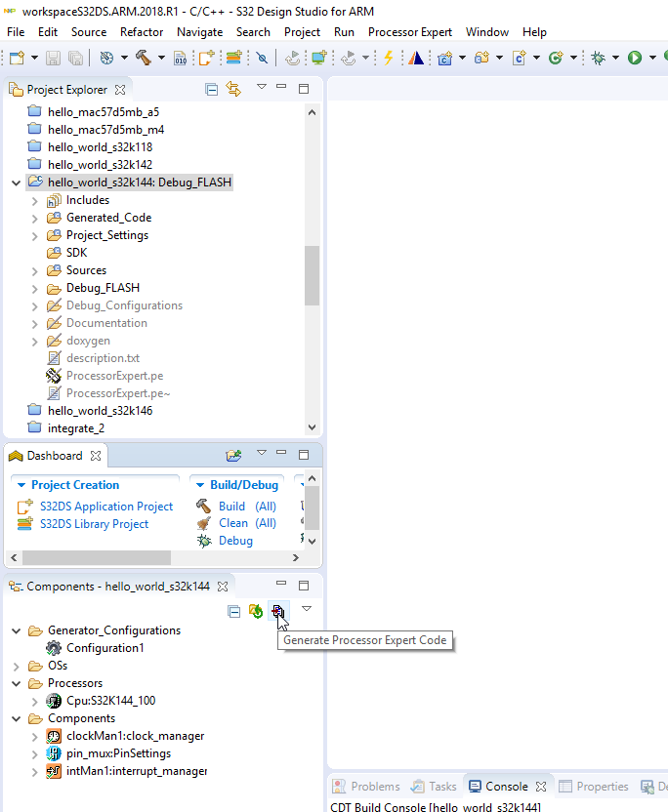Viewport: 668px width, 812px height.
Task: Click the new C class toolbar icon
Action: (556, 58)
